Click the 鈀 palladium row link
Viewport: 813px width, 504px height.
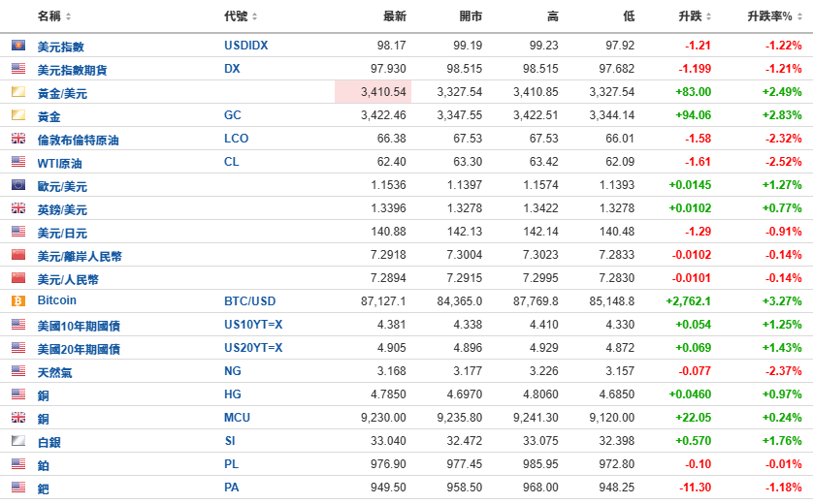click(43, 488)
